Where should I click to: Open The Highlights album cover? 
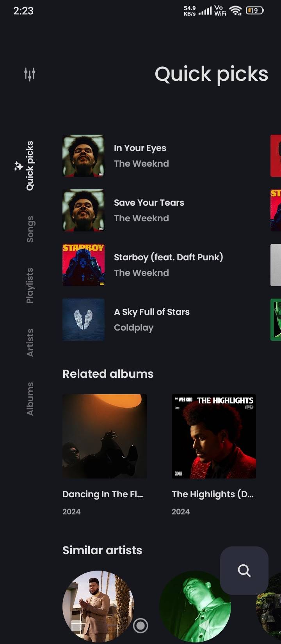coord(214,436)
